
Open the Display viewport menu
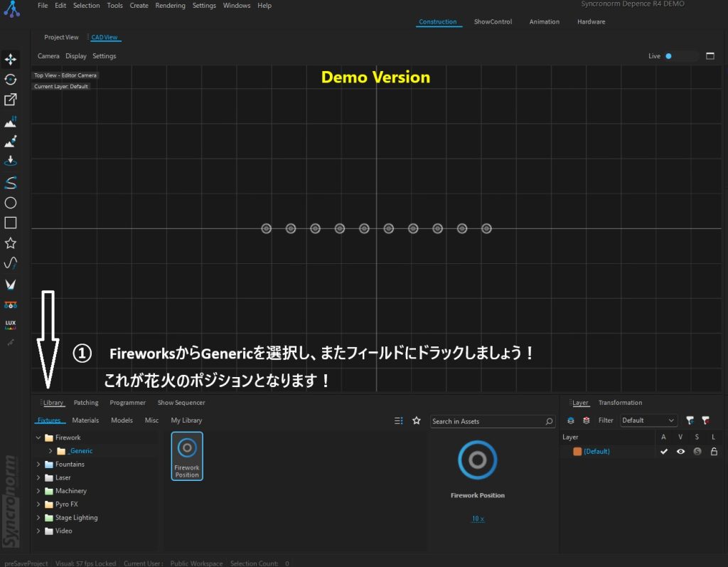[75, 56]
